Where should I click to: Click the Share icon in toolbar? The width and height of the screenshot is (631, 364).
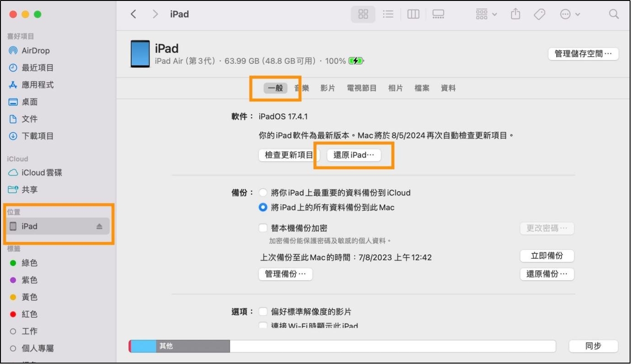(x=515, y=14)
